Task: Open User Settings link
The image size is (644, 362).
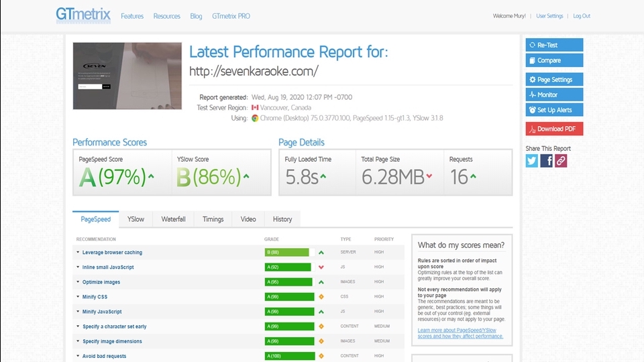Action: 549,16
